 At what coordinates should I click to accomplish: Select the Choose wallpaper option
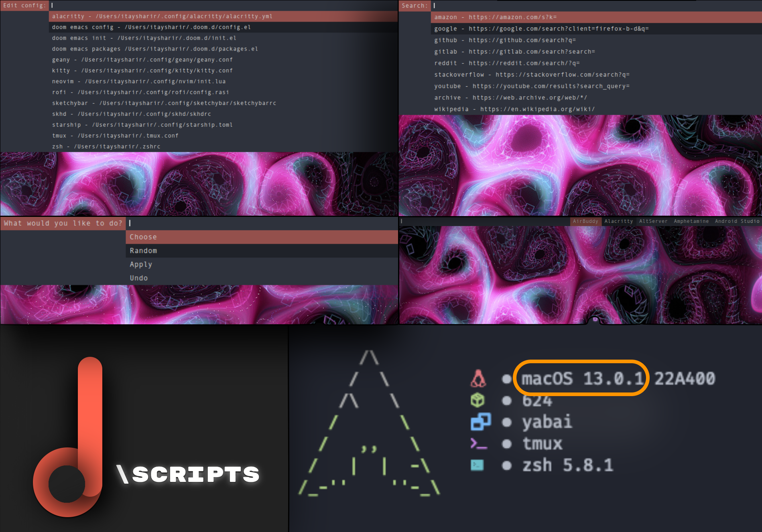click(x=262, y=237)
